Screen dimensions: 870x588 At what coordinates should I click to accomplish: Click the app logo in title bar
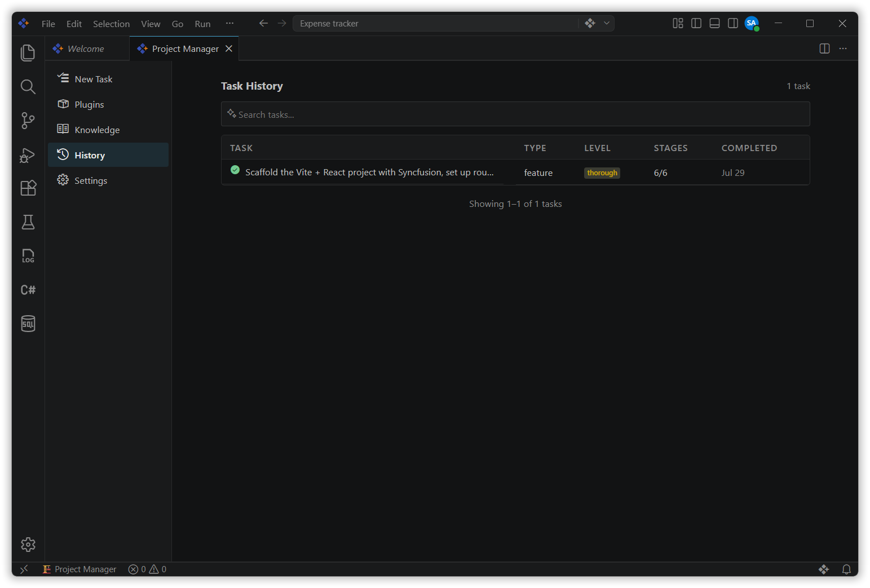(24, 23)
